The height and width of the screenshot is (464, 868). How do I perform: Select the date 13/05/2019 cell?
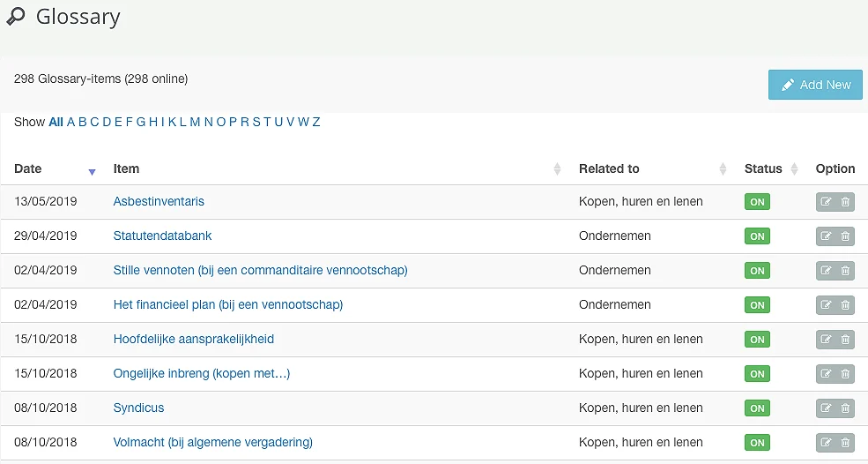click(x=46, y=201)
